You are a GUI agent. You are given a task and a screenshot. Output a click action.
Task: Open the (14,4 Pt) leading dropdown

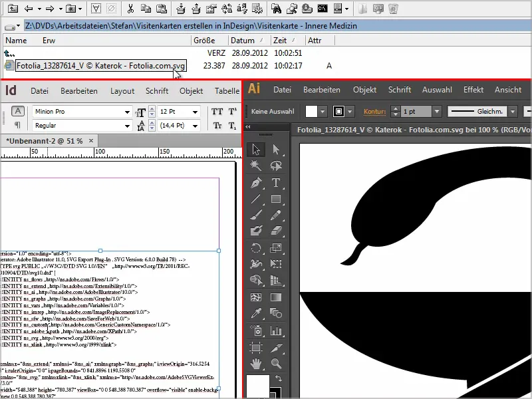tap(195, 126)
